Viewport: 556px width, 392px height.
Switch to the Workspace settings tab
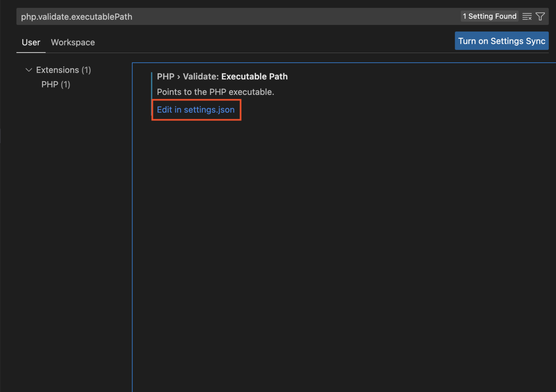pos(72,42)
